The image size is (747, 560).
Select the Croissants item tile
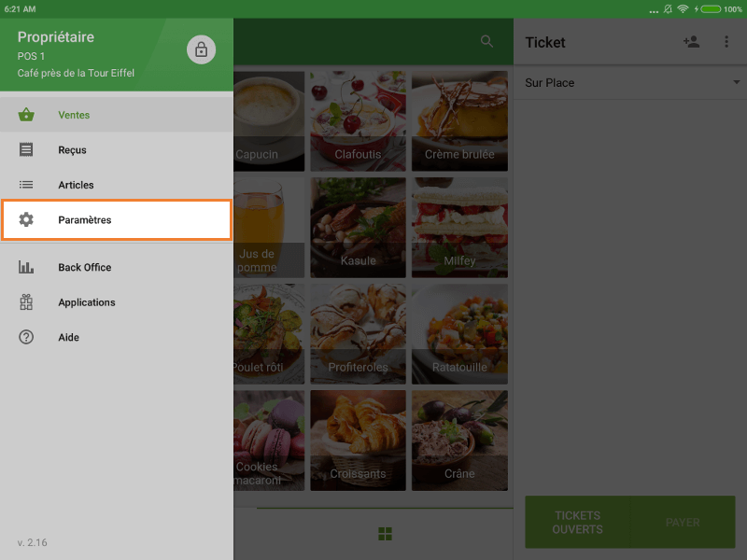(x=359, y=441)
